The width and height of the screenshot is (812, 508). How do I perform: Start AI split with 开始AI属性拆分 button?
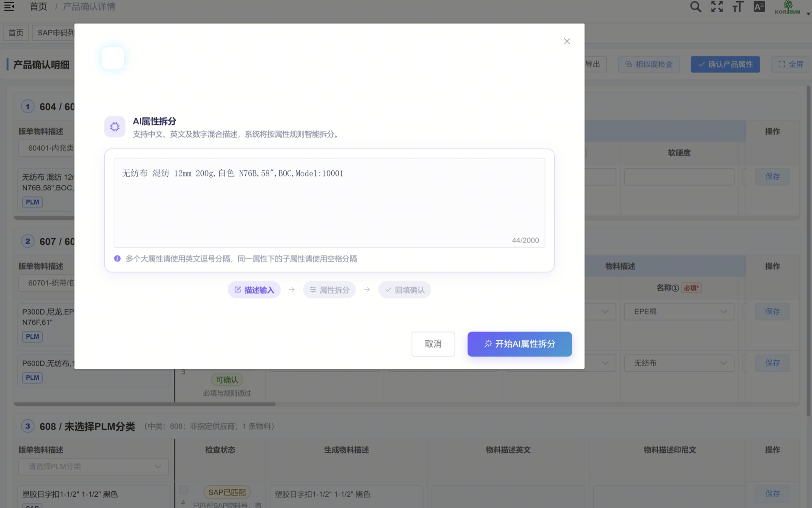point(520,344)
